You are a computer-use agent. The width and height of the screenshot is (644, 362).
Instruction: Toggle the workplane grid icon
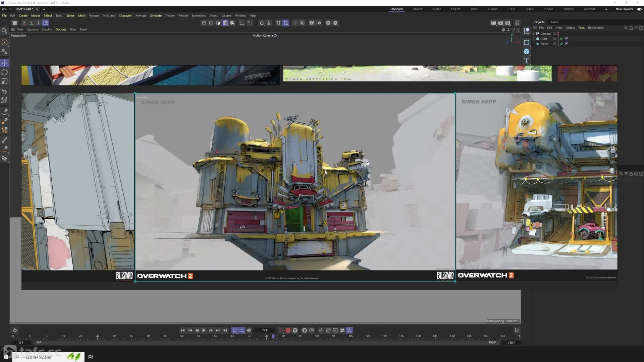(x=278, y=23)
